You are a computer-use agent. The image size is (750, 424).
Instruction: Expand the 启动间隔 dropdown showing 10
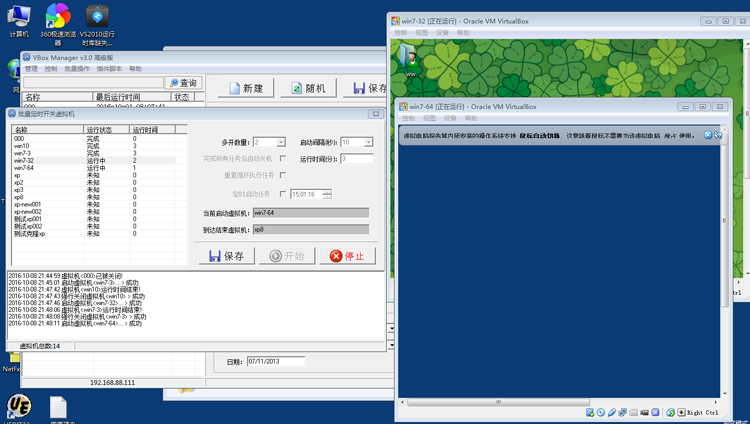[368, 142]
